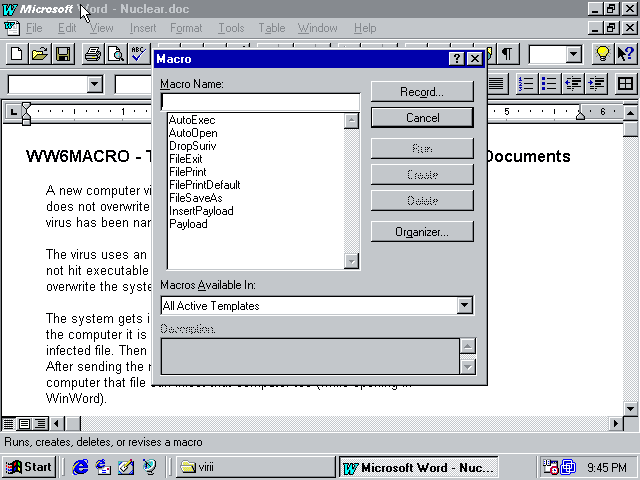640x480 pixels.
Task: Click the right indent marker on ruler
Action: [580, 115]
